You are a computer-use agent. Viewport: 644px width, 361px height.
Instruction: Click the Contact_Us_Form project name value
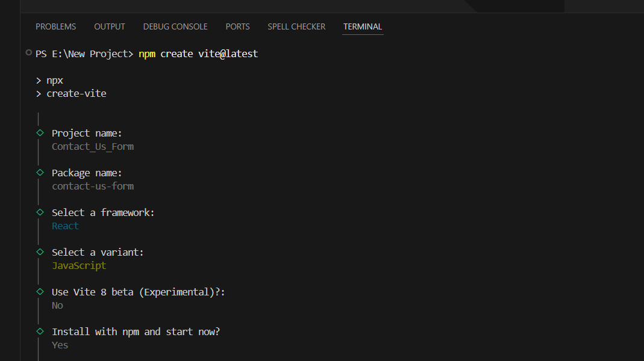tap(93, 147)
